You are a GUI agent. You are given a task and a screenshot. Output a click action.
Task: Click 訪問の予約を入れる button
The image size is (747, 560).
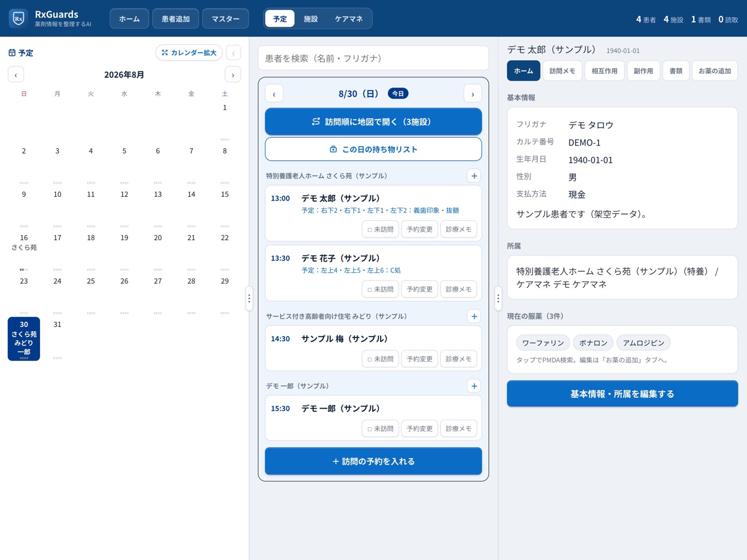click(373, 461)
